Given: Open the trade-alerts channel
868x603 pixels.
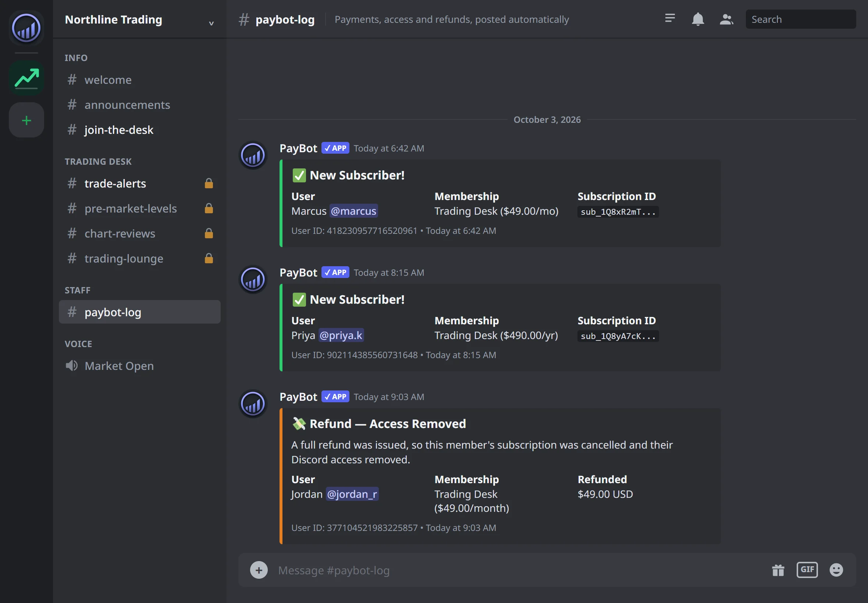Looking at the screenshot, I should [139, 183].
